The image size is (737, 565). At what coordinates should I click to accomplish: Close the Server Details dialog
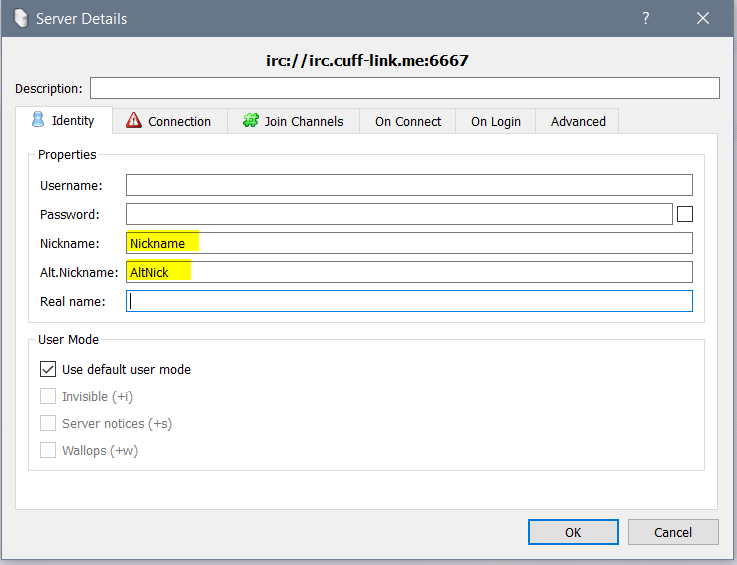[703, 18]
